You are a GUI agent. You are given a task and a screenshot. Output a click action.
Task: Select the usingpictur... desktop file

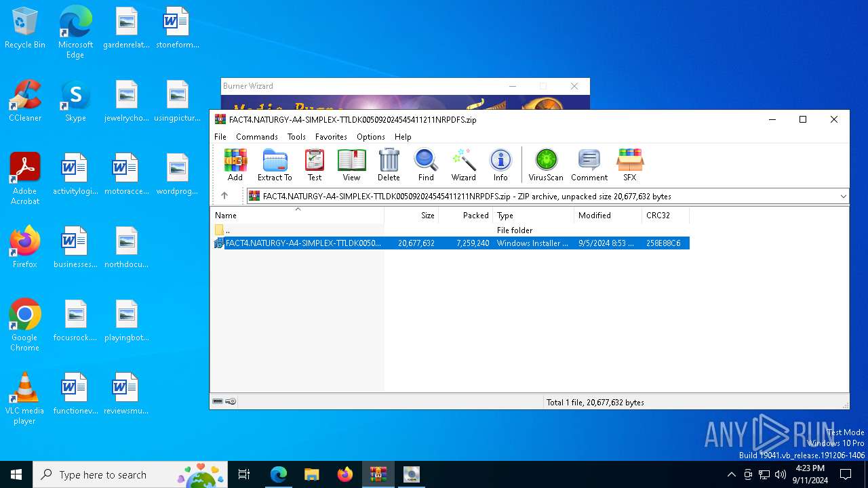tap(177, 101)
